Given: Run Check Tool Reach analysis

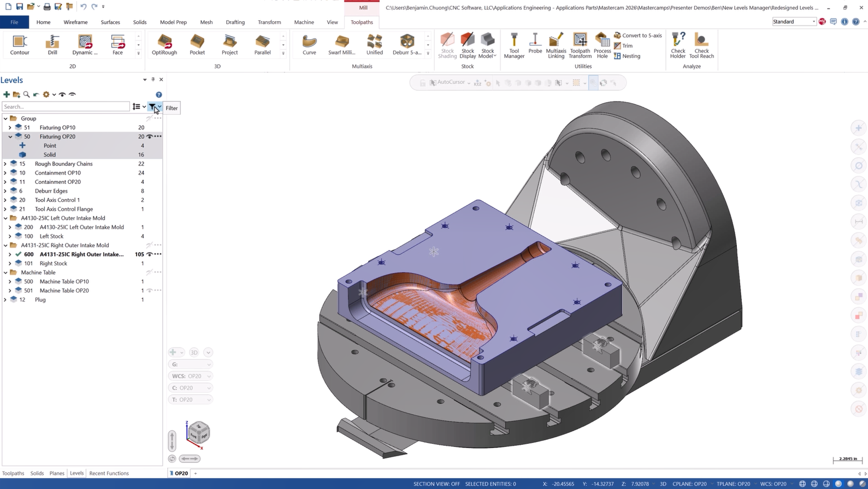Looking at the screenshot, I should (x=701, y=45).
